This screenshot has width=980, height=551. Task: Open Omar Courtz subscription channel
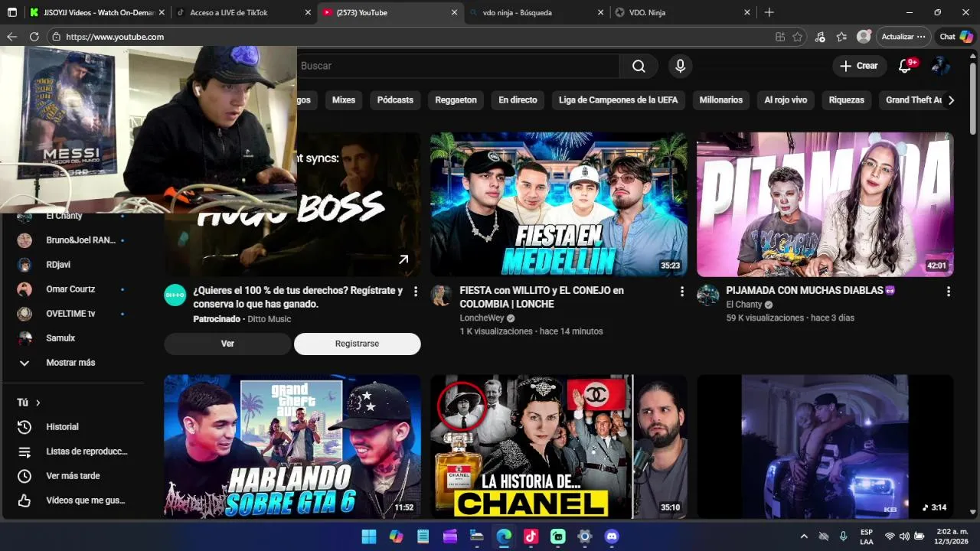point(73,289)
